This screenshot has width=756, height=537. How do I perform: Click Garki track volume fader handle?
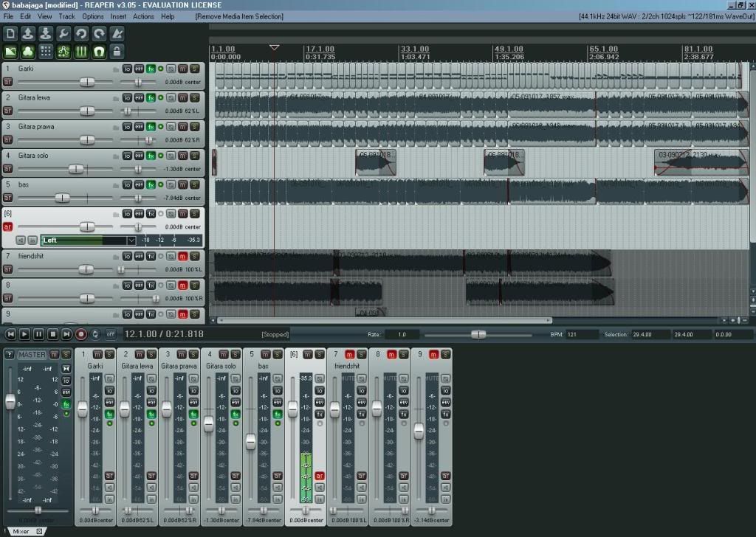point(87,82)
